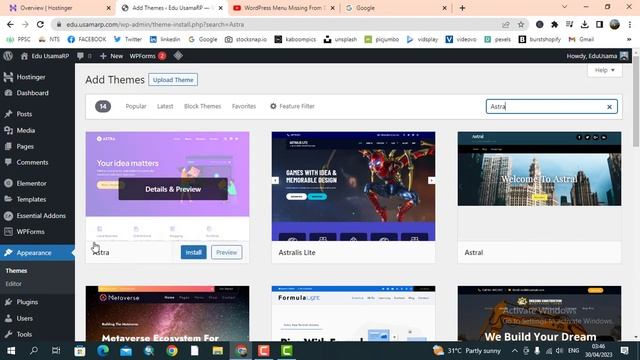Click the diamond icon in admin bar

pos(178,56)
